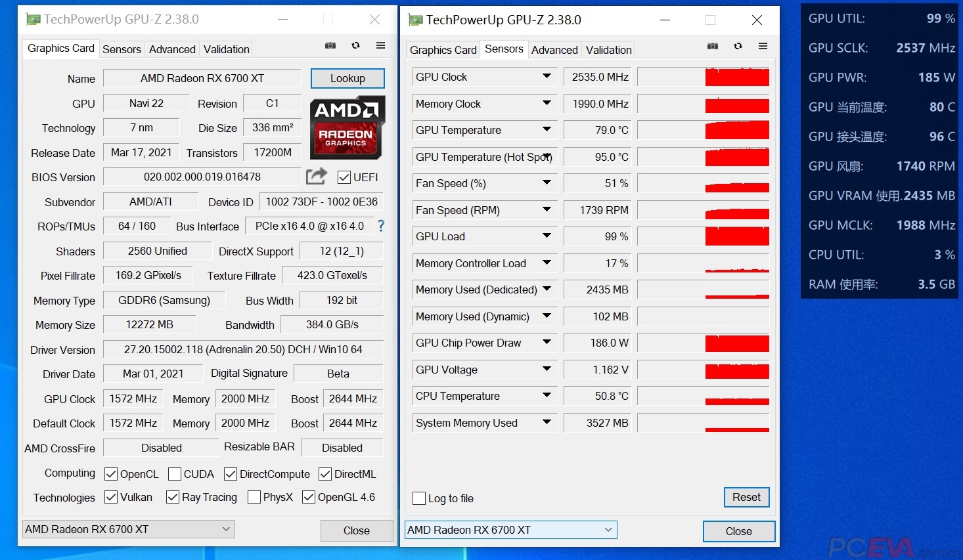The image size is (963, 560).
Task: Click the GPU Chip Power Draw graph
Action: pyautogui.click(x=703, y=343)
